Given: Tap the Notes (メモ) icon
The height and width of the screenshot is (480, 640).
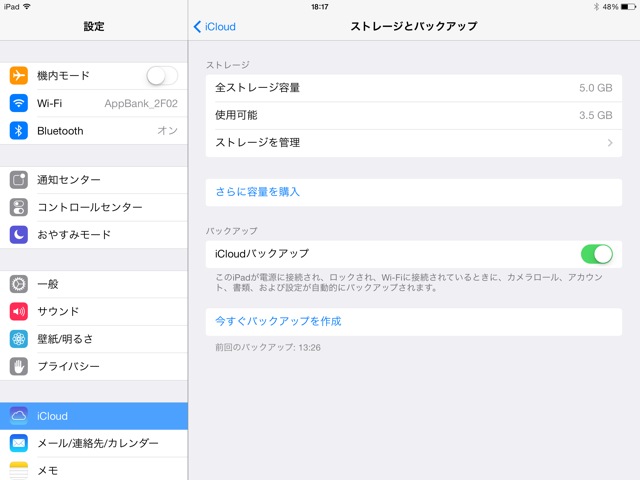Looking at the screenshot, I should pos(19,471).
